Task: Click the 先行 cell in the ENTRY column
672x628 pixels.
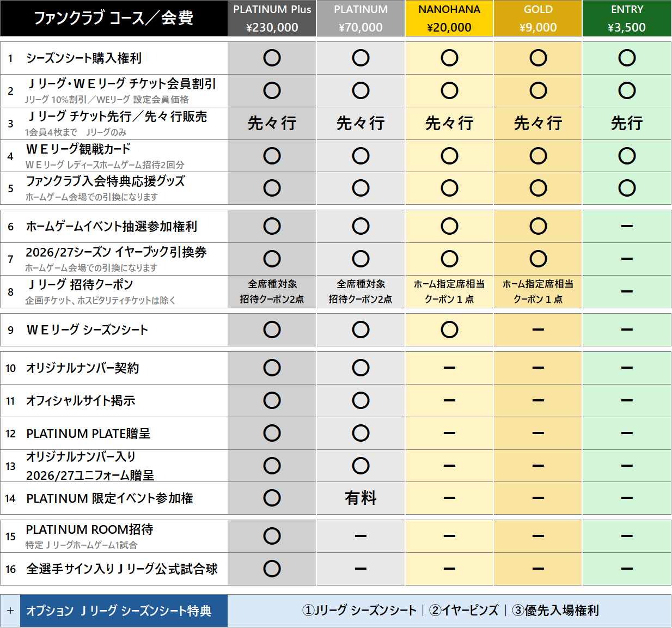Action: [x=627, y=123]
